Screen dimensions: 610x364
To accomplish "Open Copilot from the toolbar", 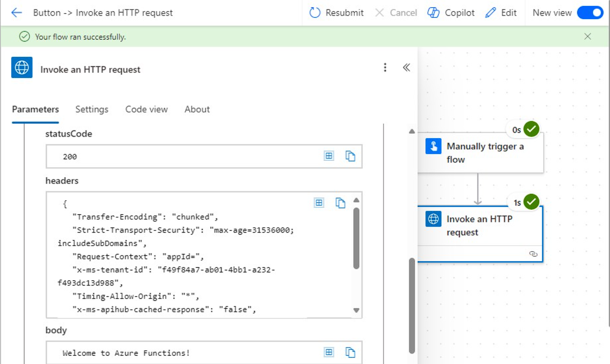I will pos(451,13).
